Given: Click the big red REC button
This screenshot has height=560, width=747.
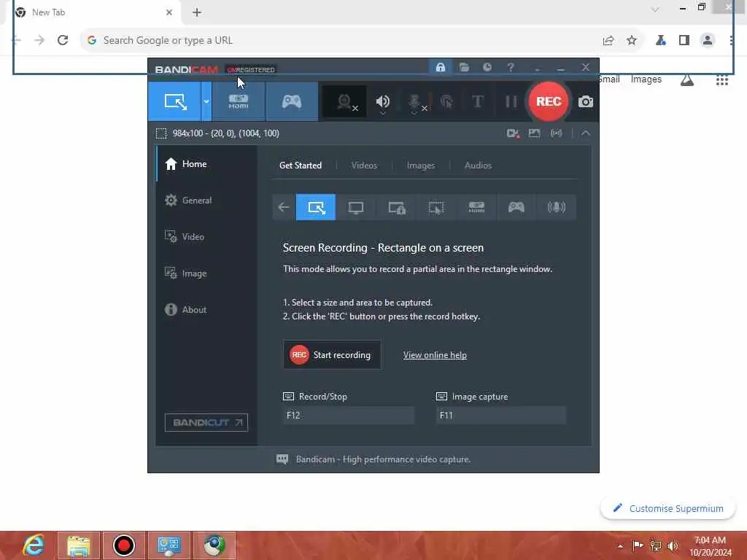Looking at the screenshot, I should pyautogui.click(x=549, y=101).
